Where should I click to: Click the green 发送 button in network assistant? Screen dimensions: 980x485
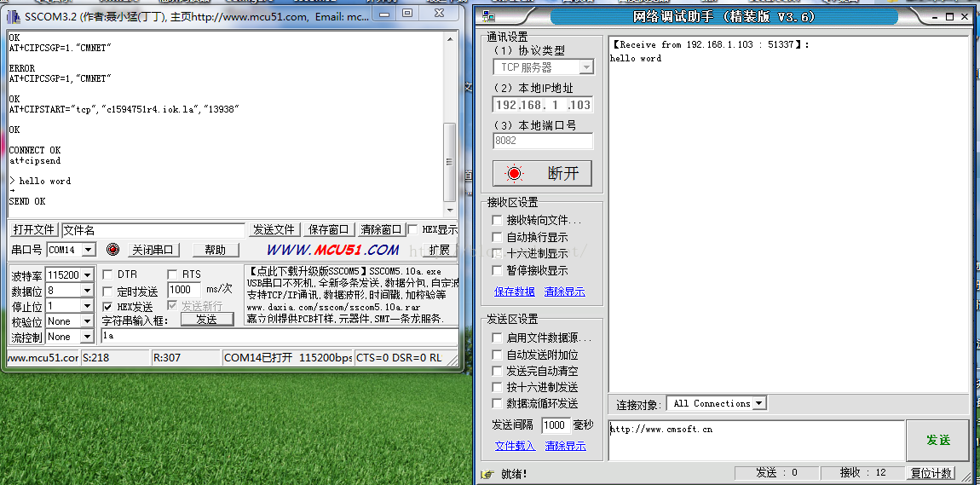938,440
